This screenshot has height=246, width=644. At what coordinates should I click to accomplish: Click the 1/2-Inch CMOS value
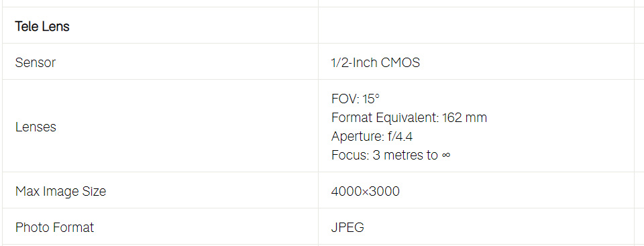click(376, 63)
